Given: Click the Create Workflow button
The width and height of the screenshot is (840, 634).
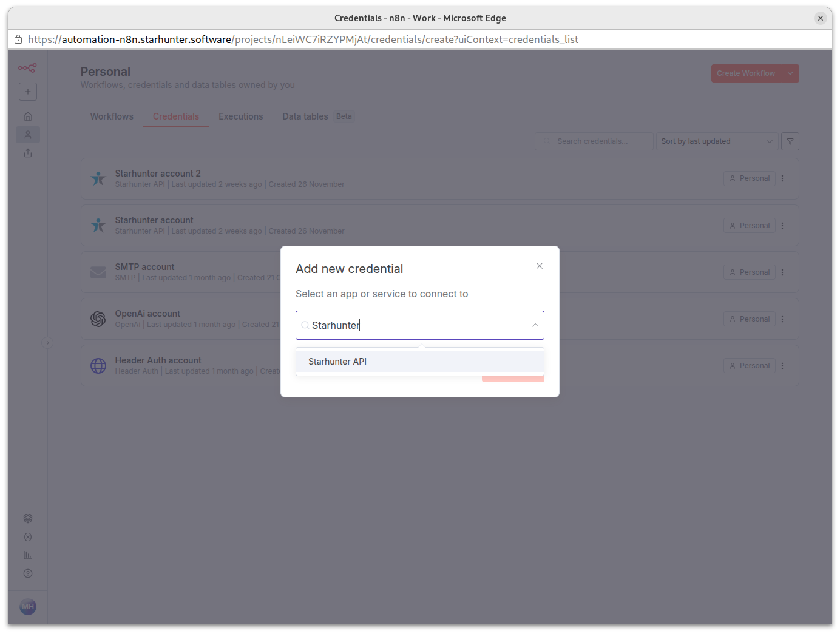Looking at the screenshot, I should (746, 73).
